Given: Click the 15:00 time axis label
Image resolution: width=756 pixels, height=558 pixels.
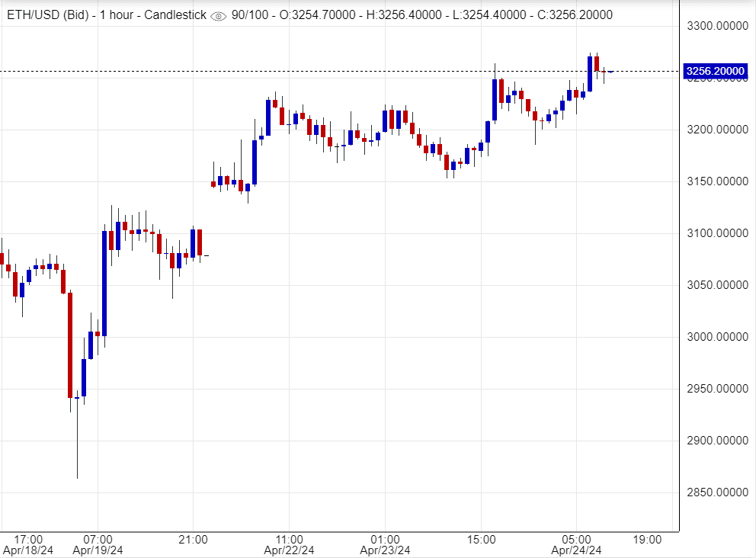Looking at the screenshot, I should coord(481,540).
